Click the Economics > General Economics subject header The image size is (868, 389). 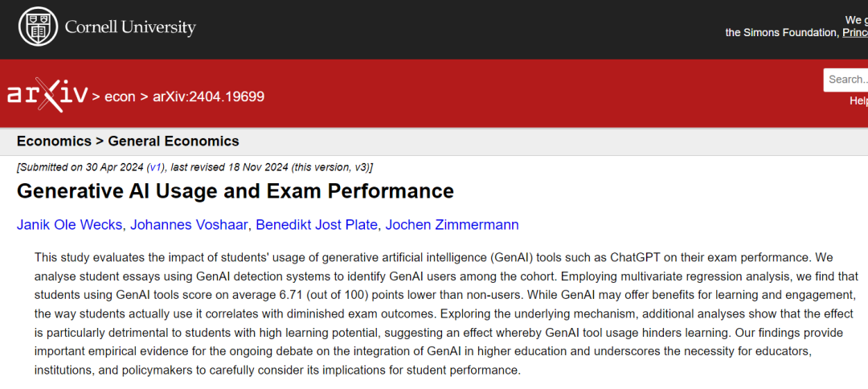click(128, 141)
